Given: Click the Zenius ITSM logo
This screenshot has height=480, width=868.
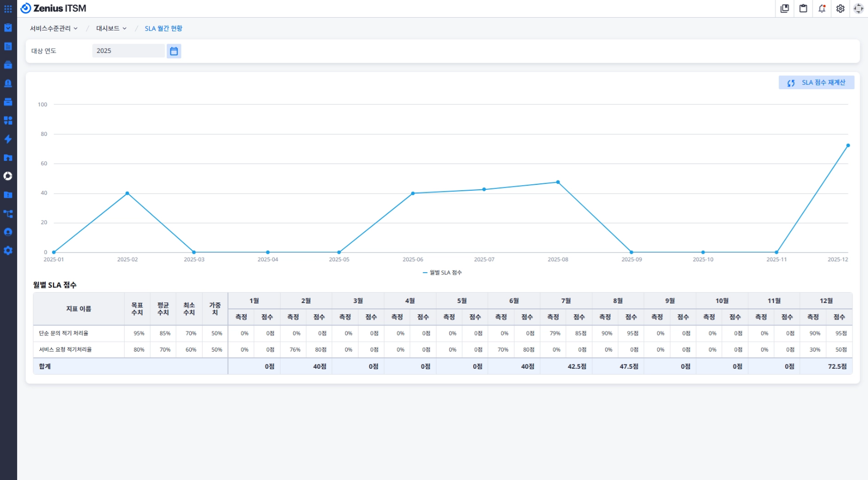Looking at the screenshot, I should pos(53,8).
